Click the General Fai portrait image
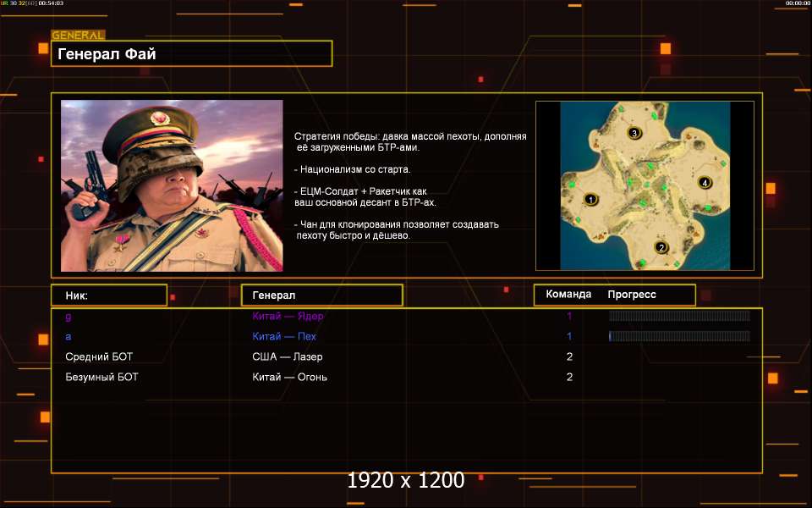The width and height of the screenshot is (812, 508). pyautogui.click(x=172, y=185)
